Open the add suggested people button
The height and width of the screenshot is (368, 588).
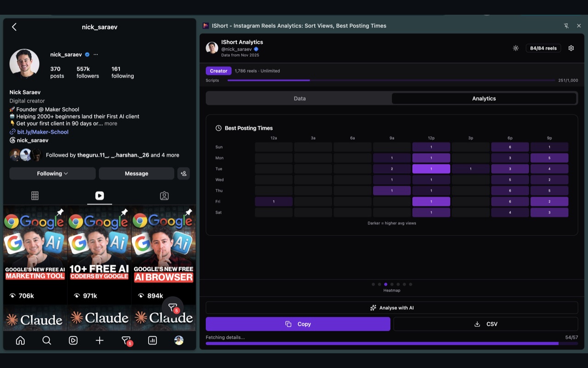[x=184, y=173]
